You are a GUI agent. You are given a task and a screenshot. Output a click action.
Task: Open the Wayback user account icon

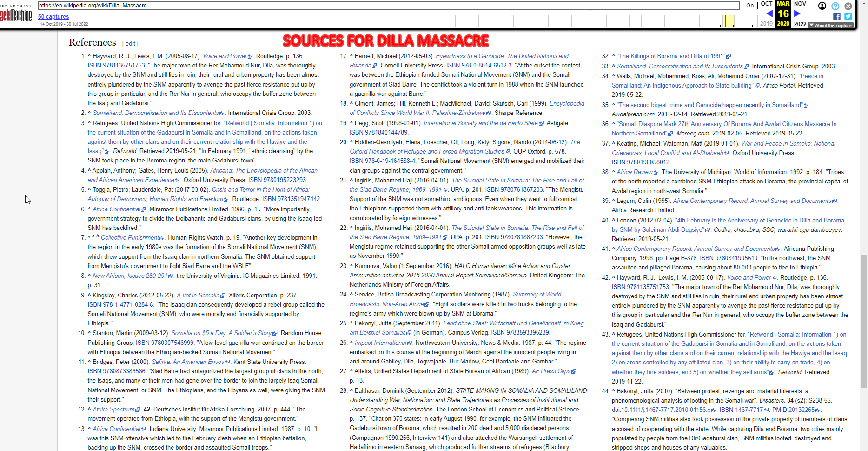pos(822,6)
